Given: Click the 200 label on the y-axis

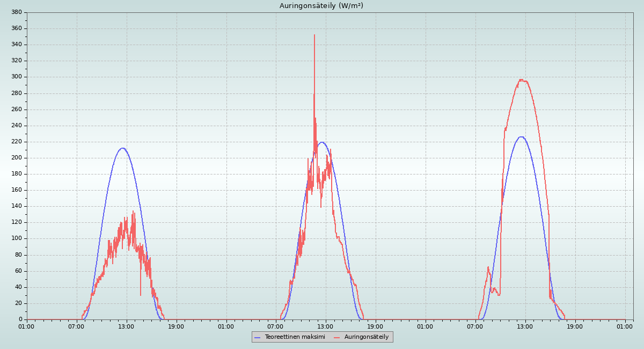Looking at the screenshot, I should point(16,158).
